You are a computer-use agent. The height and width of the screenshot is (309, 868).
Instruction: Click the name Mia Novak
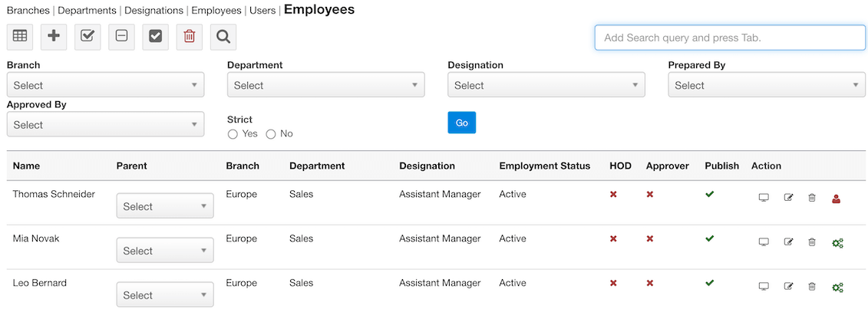pyautogui.click(x=36, y=238)
